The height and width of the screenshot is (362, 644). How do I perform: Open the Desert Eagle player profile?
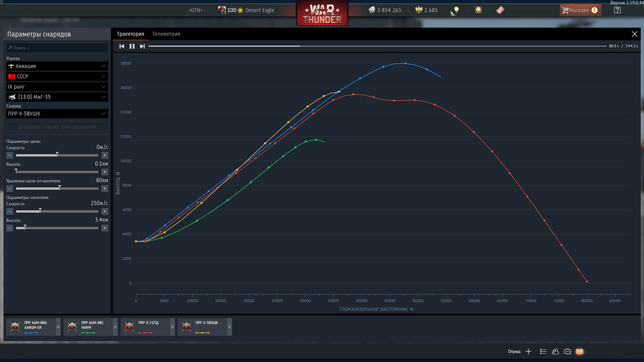point(260,10)
